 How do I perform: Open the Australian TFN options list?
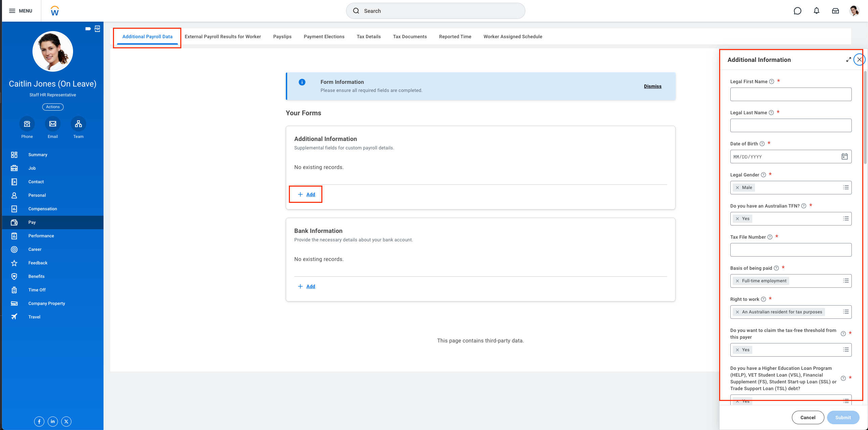point(846,218)
